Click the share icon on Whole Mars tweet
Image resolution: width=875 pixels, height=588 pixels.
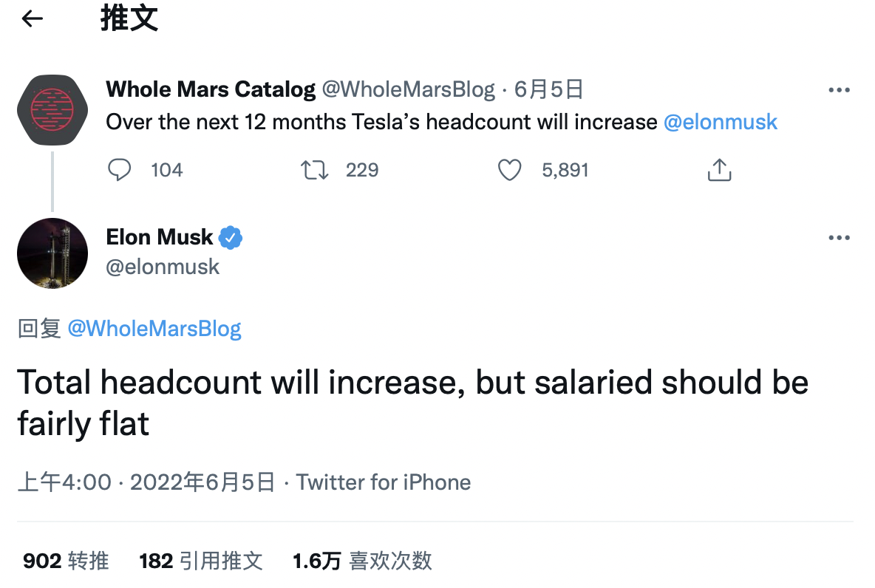[x=719, y=170]
